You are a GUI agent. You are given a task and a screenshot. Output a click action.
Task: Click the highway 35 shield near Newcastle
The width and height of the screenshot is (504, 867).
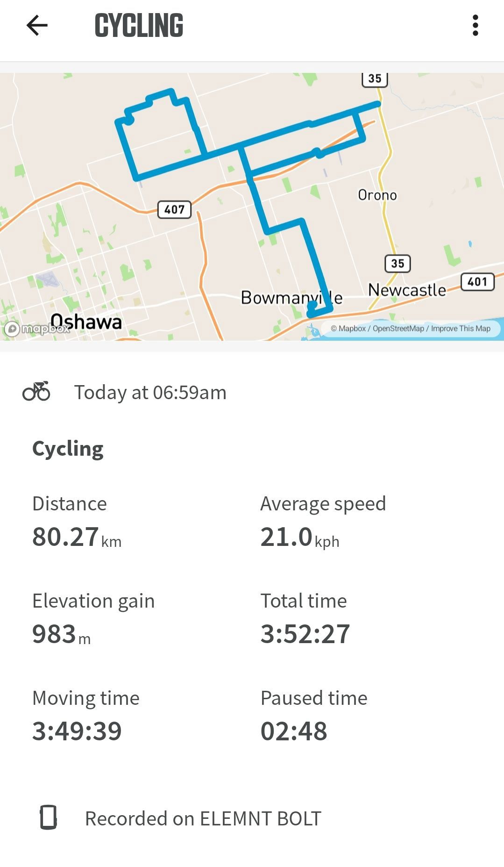coord(398,263)
